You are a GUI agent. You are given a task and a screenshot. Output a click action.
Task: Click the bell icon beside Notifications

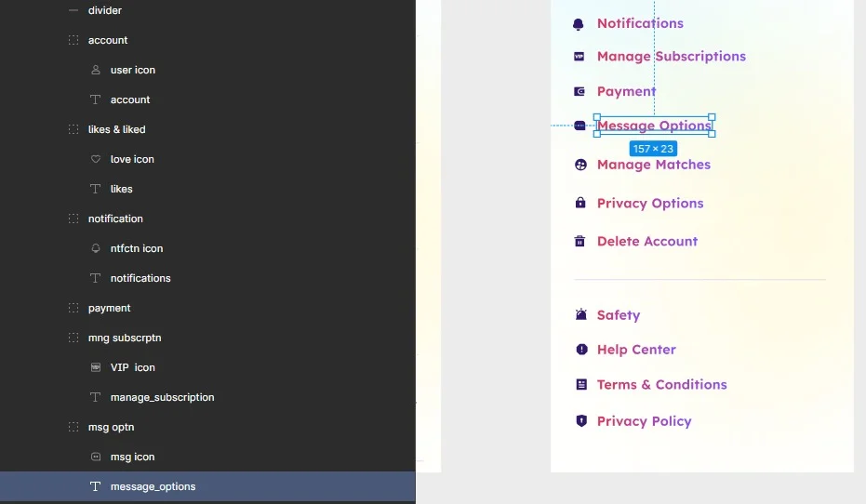click(579, 24)
